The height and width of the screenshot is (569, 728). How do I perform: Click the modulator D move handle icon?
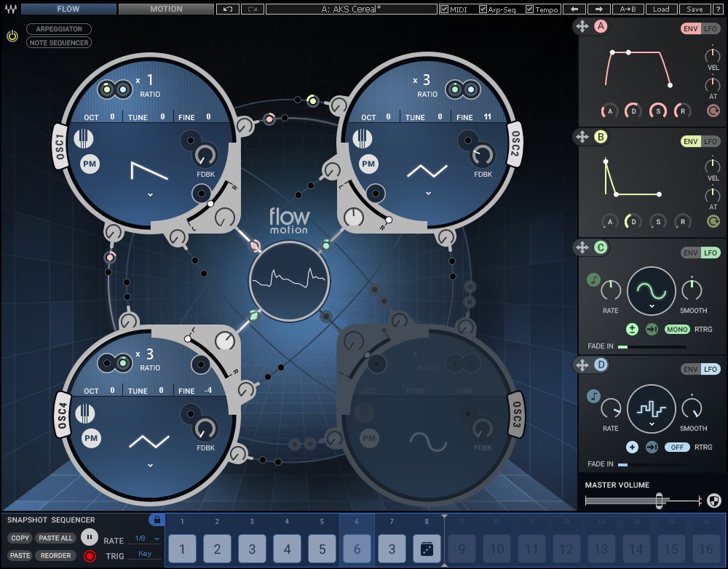(582, 365)
